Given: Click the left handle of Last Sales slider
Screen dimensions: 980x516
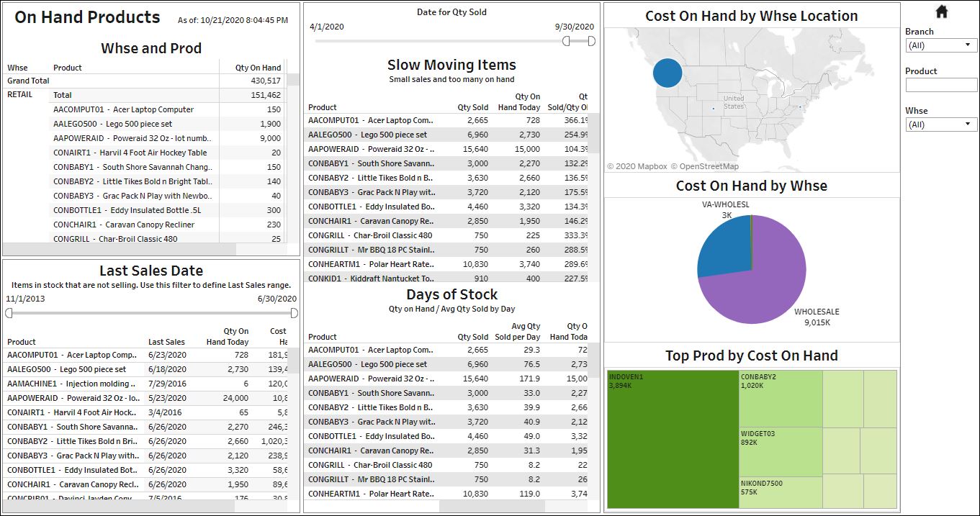Looking at the screenshot, I should pyautogui.click(x=9, y=313).
